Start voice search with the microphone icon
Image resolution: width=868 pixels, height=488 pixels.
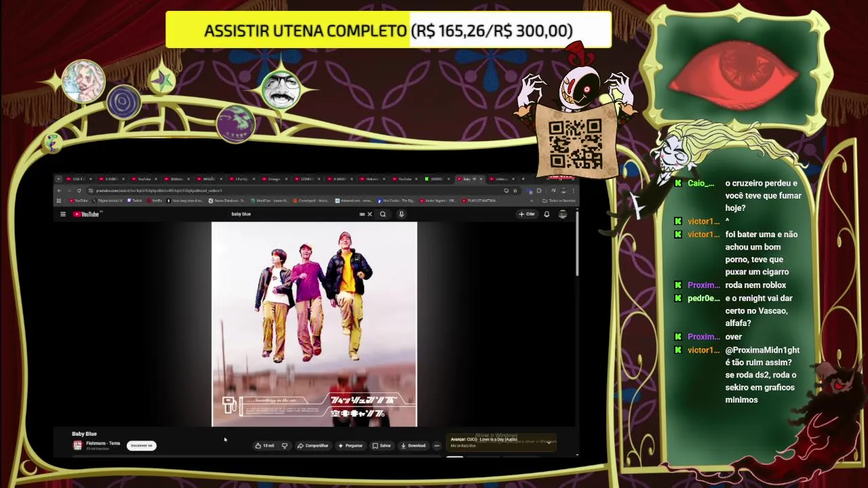click(x=401, y=214)
